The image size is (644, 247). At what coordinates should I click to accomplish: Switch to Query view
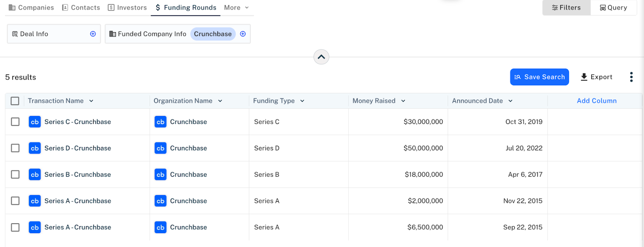[x=613, y=8]
